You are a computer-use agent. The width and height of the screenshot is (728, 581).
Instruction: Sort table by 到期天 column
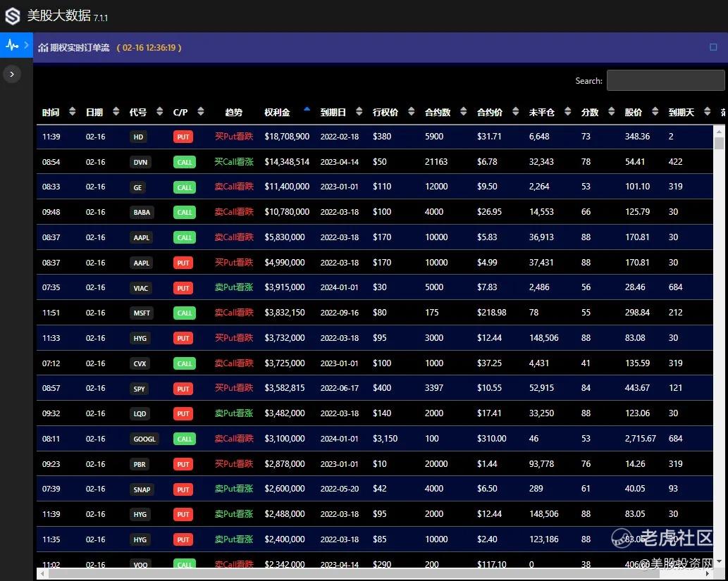tap(689, 112)
